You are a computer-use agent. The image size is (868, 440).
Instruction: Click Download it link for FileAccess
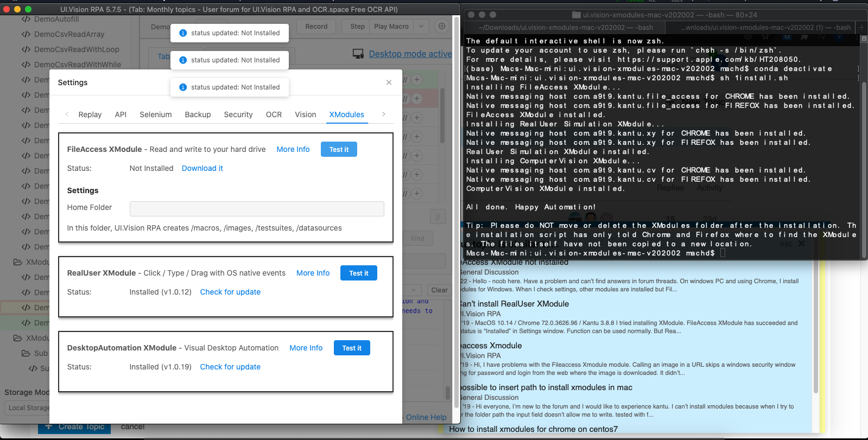coord(202,168)
